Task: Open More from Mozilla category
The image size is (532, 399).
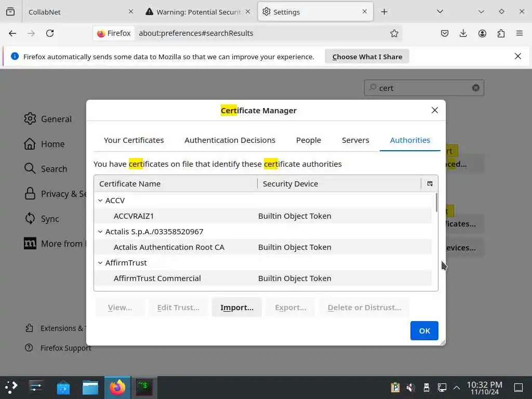Action: point(55,244)
